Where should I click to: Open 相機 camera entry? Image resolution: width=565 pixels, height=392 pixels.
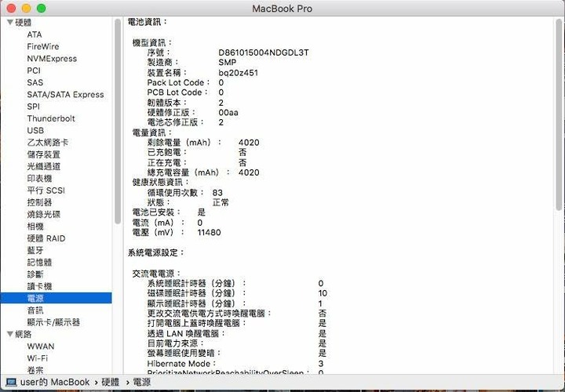(35, 227)
